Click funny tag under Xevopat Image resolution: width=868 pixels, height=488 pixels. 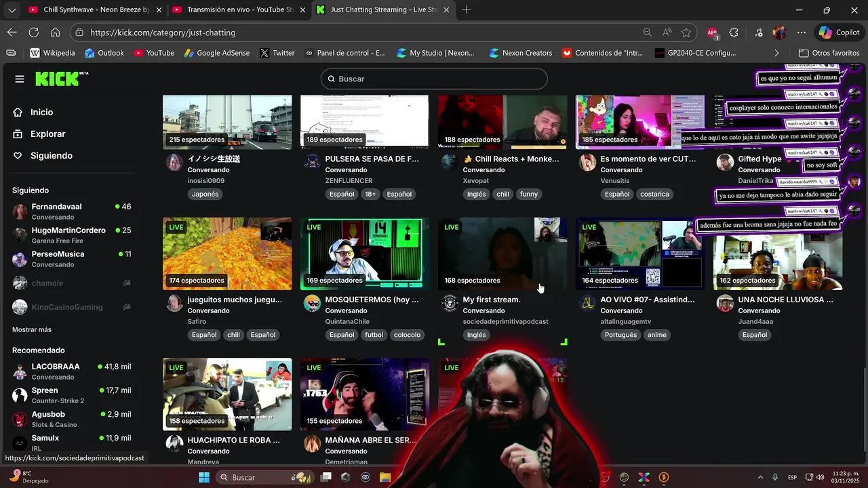coord(529,194)
